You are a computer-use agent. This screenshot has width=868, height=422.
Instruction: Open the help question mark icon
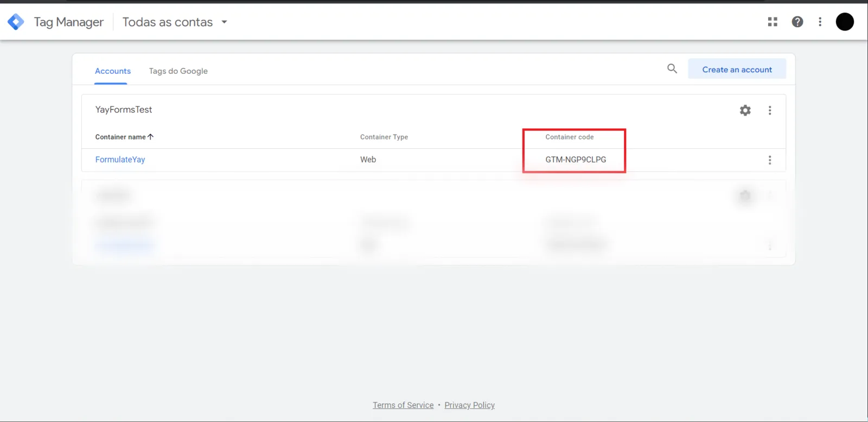pos(797,22)
